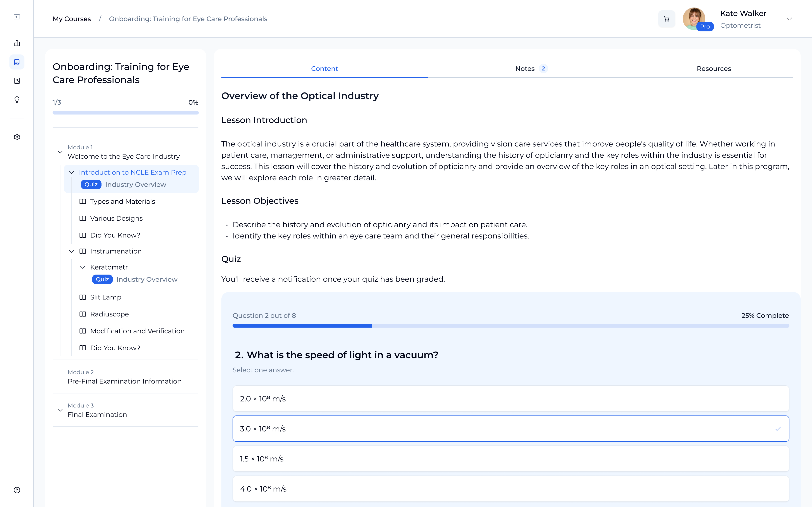812x507 pixels.
Task: Click the quiz question progress bar
Action: [510, 326]
